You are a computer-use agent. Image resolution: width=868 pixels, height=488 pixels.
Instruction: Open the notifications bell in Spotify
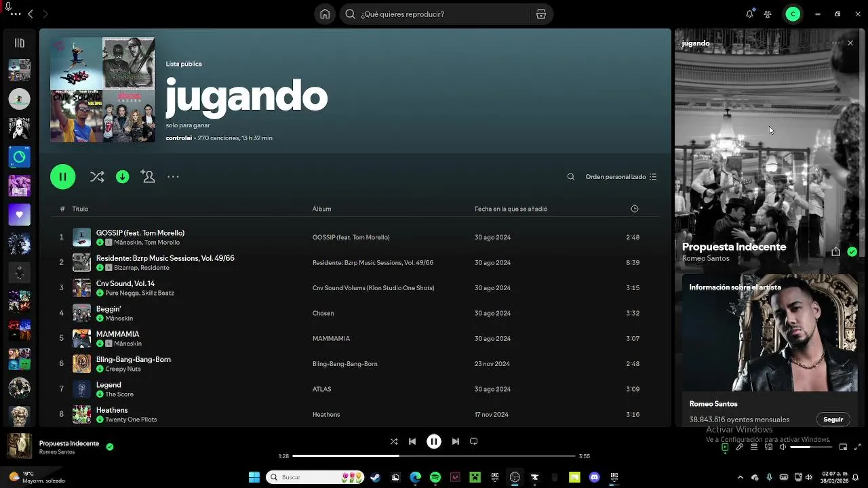[749, 14]
